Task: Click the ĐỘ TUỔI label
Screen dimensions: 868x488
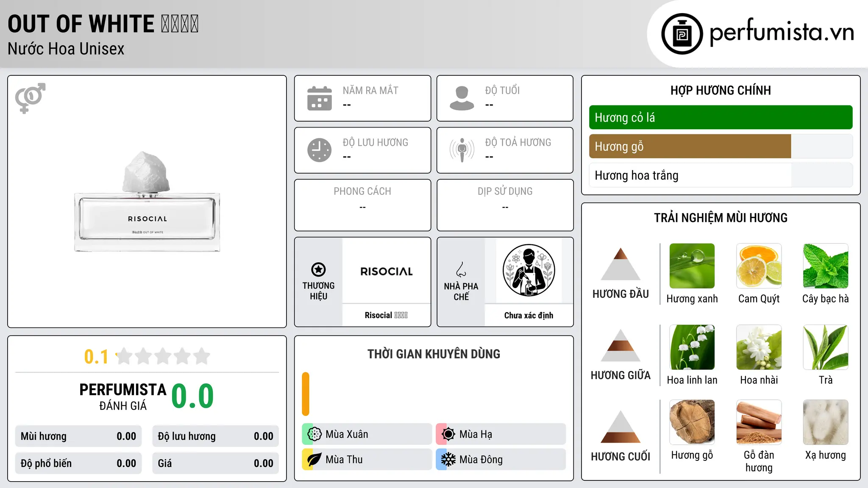Action: 502,90
